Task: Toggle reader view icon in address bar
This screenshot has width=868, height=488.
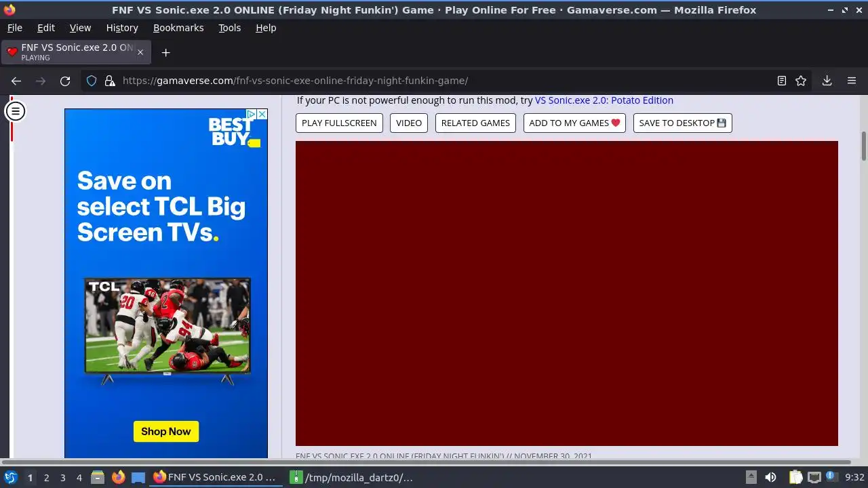Action: pos(782,81)
